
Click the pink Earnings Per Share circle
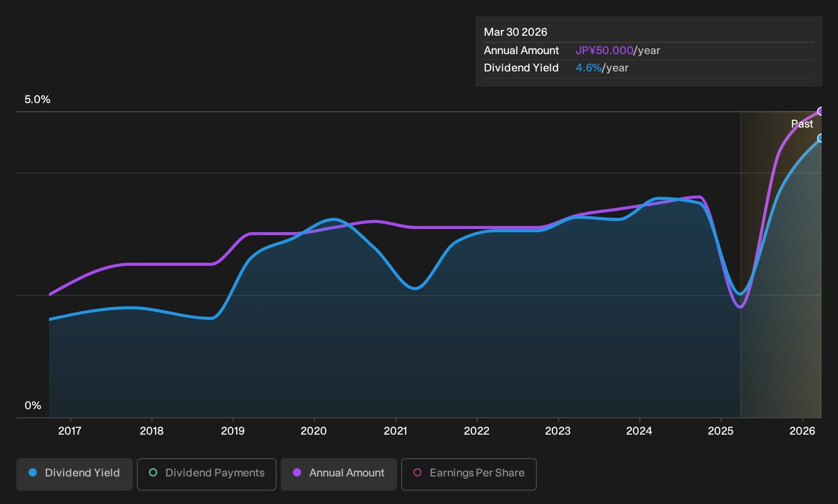[x=417, y=473]
